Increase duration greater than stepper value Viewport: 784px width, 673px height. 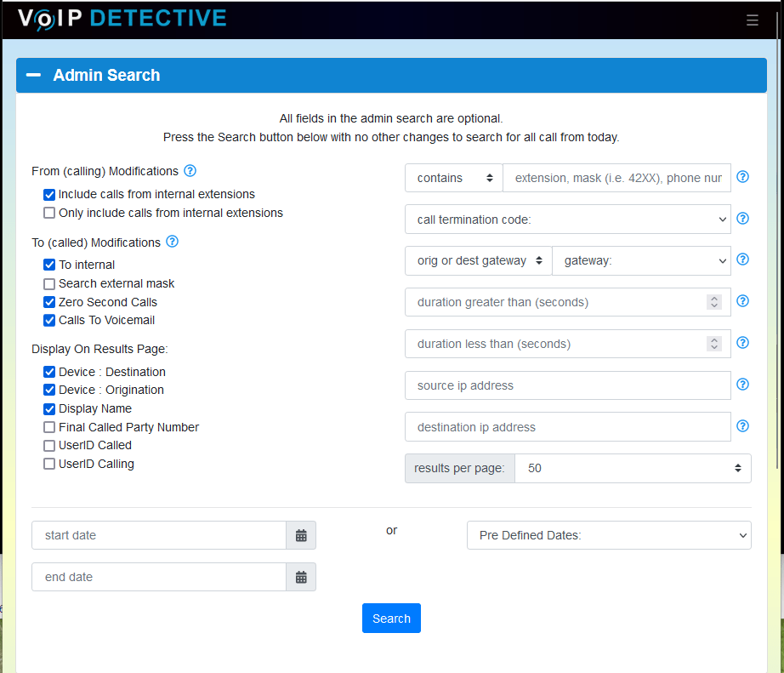[x=714, y=299]
